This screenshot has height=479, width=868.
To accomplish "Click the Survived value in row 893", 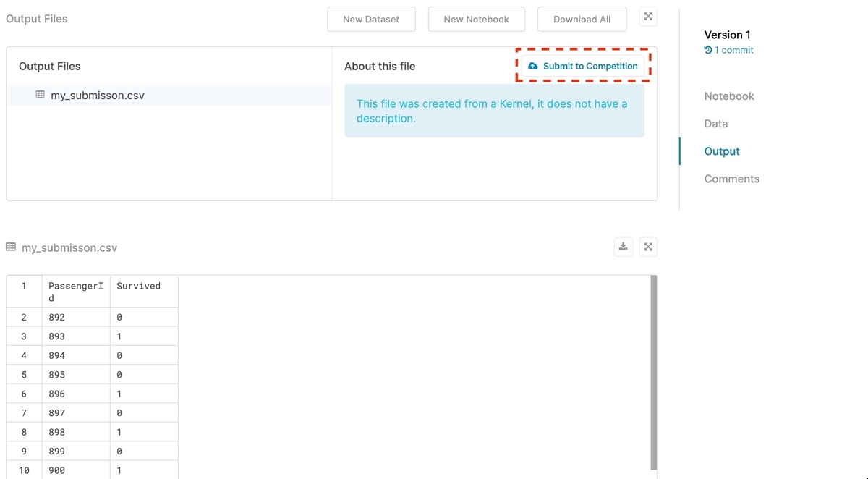I will pyautogui.click(x=144, y=336).
